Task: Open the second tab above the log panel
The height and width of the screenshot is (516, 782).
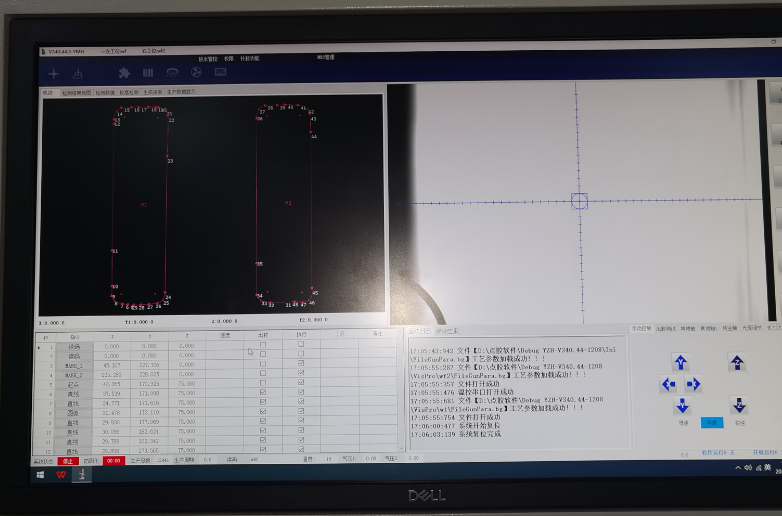Action: tap(447, 330)
